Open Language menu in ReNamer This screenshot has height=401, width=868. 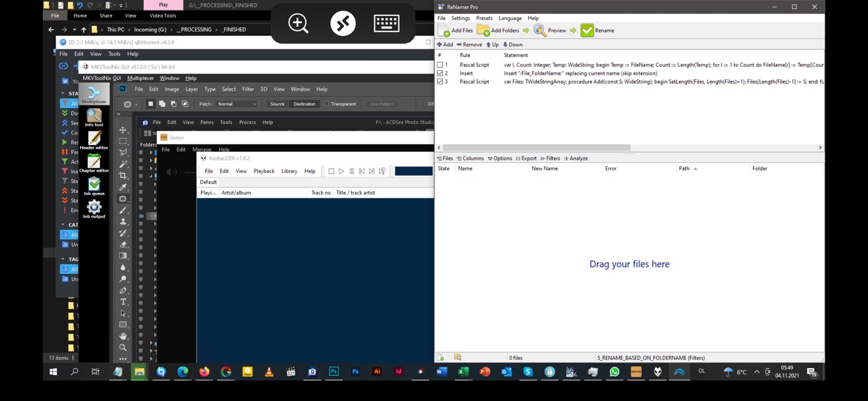510,19
